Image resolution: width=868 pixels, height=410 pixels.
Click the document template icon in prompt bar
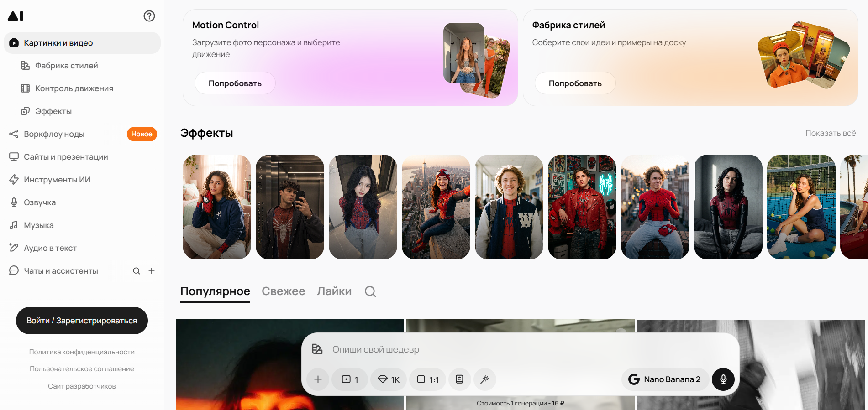[x=459, y=379]
